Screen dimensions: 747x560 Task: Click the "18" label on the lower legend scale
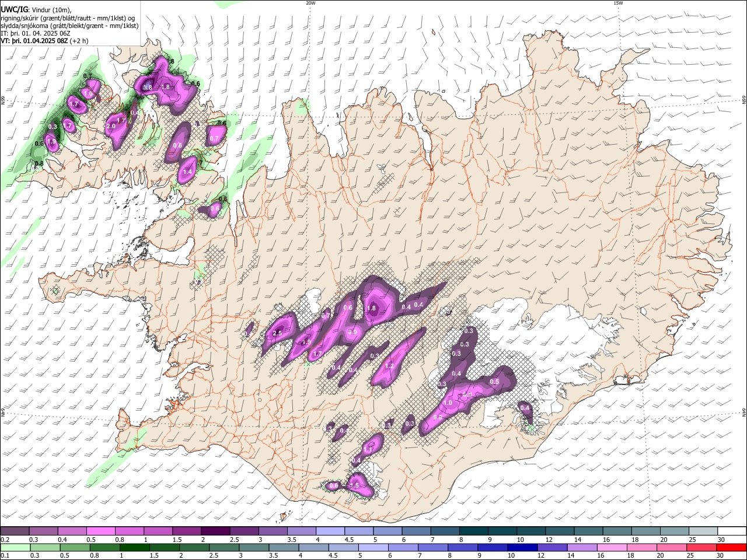(631, 556)
